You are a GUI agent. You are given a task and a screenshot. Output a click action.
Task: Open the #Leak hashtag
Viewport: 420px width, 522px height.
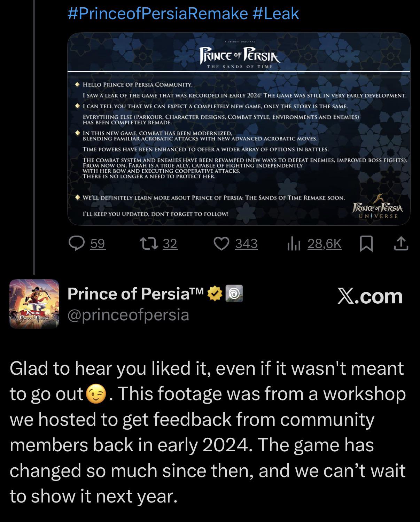(275, 14)
